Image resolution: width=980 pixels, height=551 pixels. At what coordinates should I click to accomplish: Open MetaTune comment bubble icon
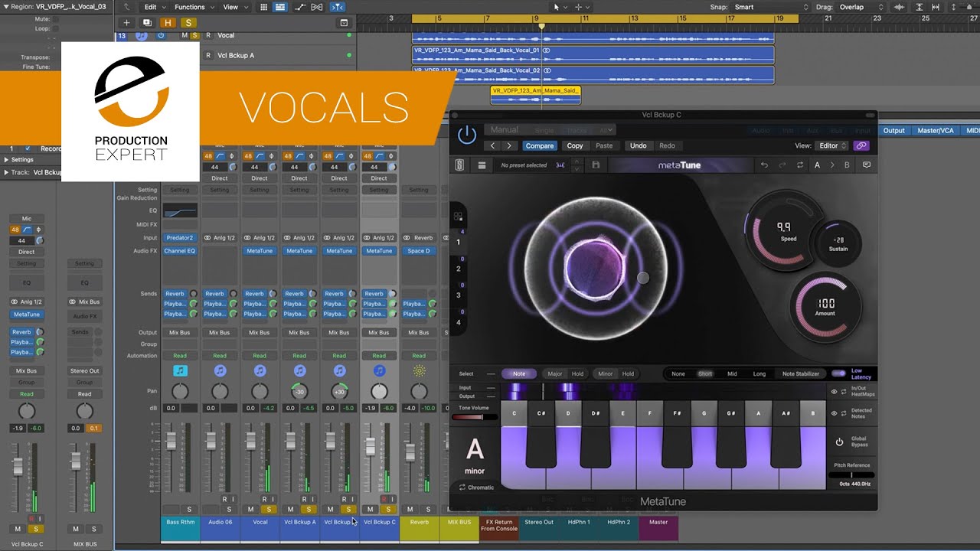click(867, 165)
